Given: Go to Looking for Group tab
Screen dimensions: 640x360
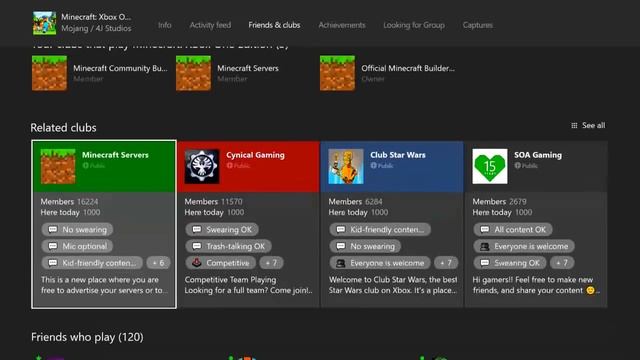Looking at the screenshot, I should tap(414, 25).
